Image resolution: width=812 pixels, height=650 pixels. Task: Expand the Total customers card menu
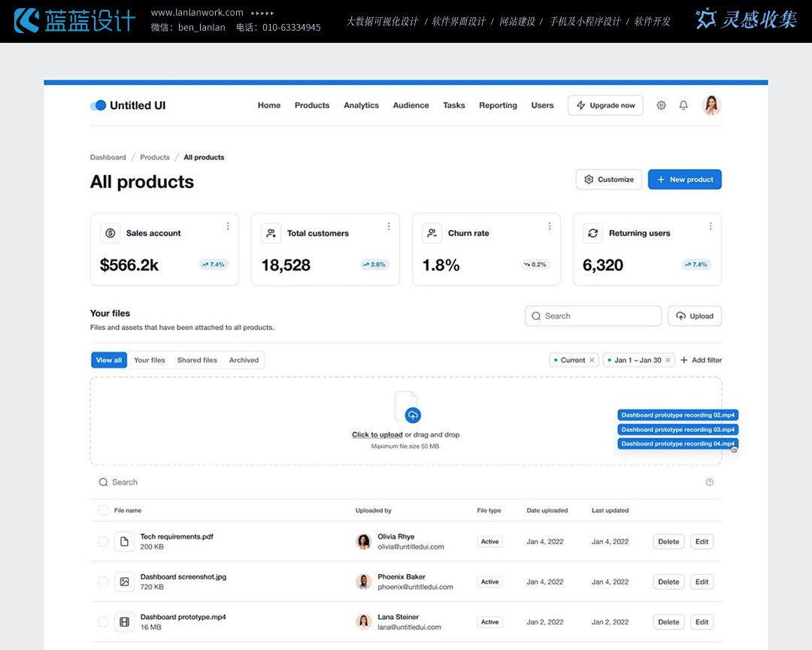[389, 226]
